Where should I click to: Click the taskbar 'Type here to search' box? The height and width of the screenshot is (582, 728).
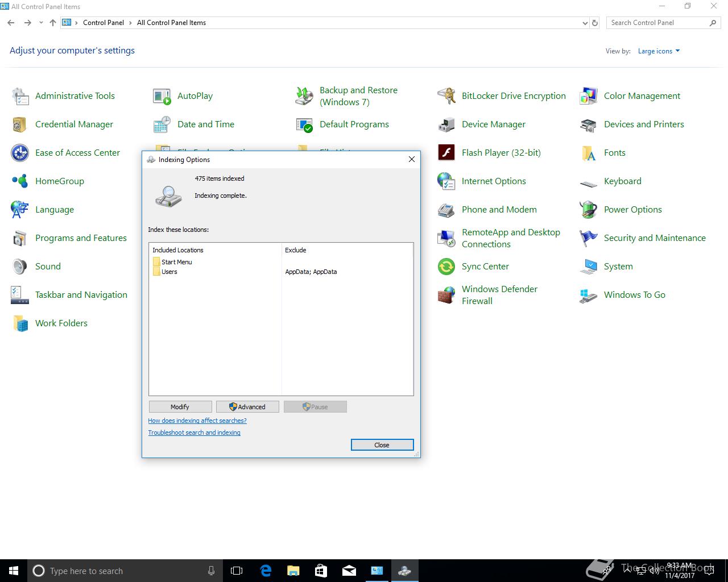click(x=125, y=571)
